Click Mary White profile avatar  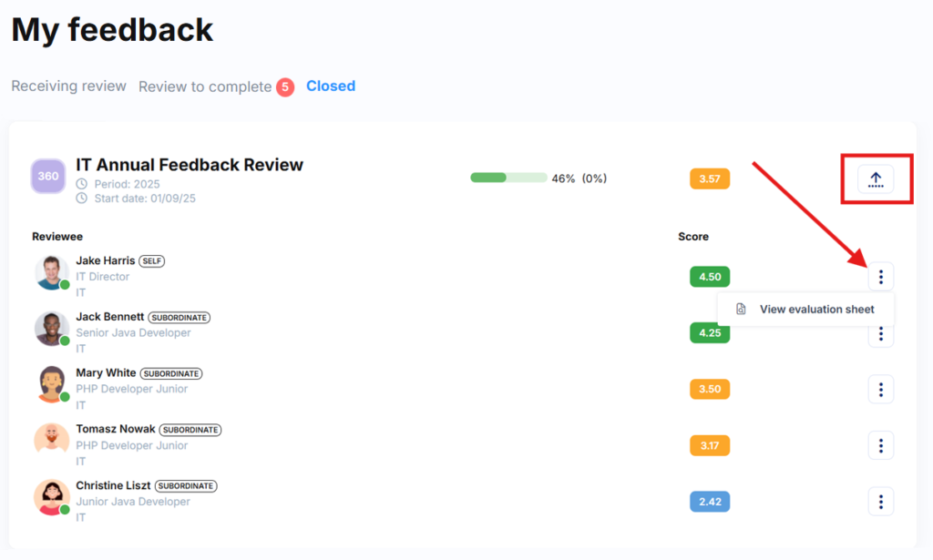tap(52, 384)
